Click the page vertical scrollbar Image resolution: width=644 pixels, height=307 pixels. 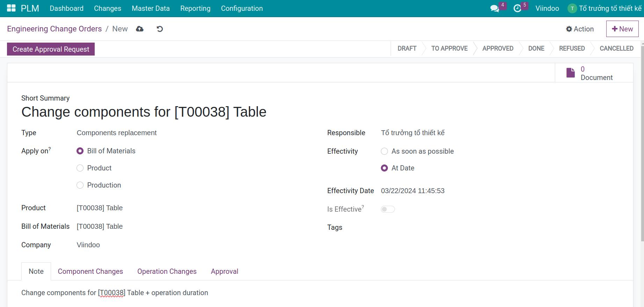pyautogui.click(x=642, y=143)
